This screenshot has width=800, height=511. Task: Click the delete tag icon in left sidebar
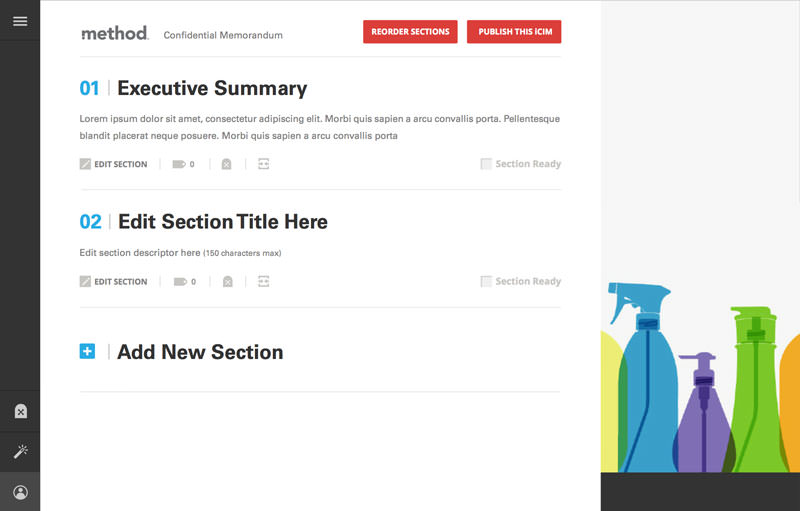point(20,411)
